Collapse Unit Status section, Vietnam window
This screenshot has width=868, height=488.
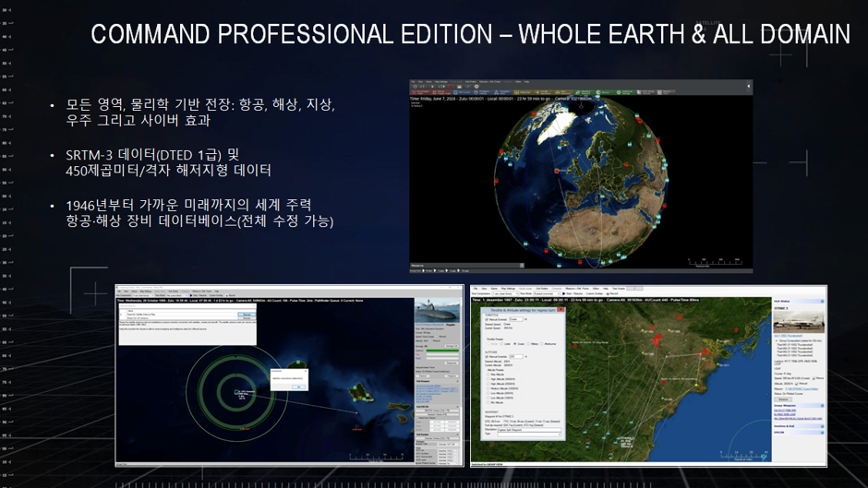(x=822, y=301)
